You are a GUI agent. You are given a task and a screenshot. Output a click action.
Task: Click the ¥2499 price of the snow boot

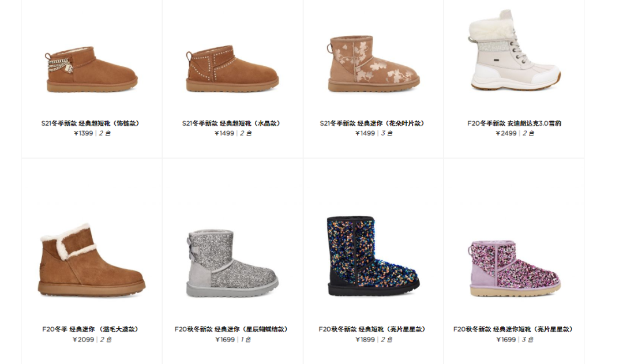point(506,133)
